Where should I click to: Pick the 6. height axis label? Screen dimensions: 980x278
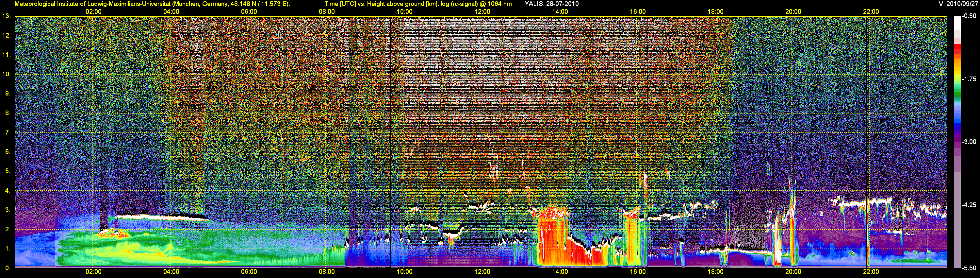[8, 152]
